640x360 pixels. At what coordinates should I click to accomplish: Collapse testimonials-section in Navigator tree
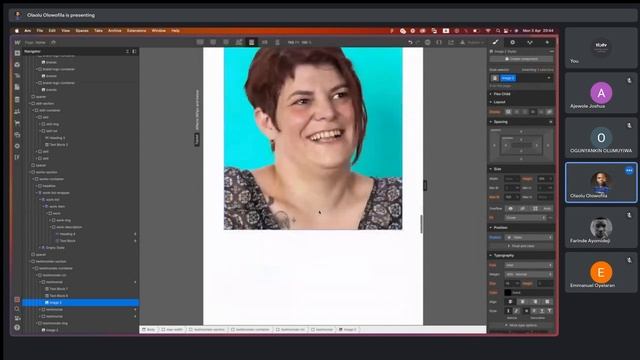[29, 261]
